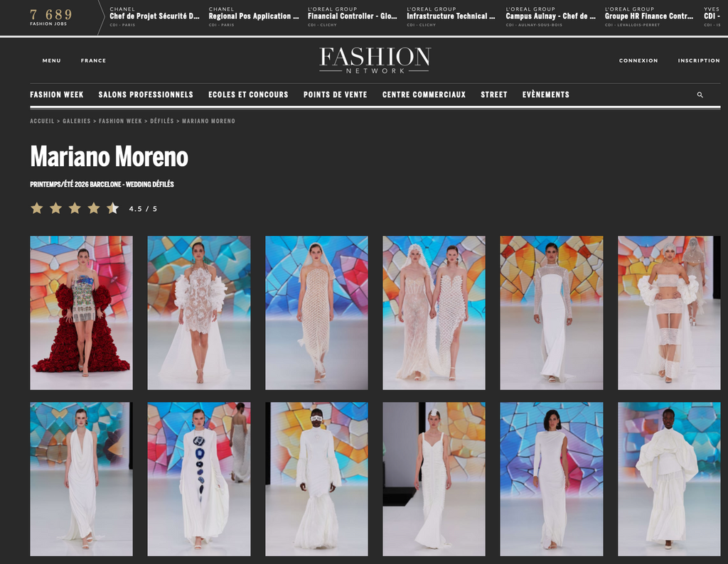This screenshot has width=728, height=564.
Task: Open the MENU item
Action: click(x=51, y=61)
